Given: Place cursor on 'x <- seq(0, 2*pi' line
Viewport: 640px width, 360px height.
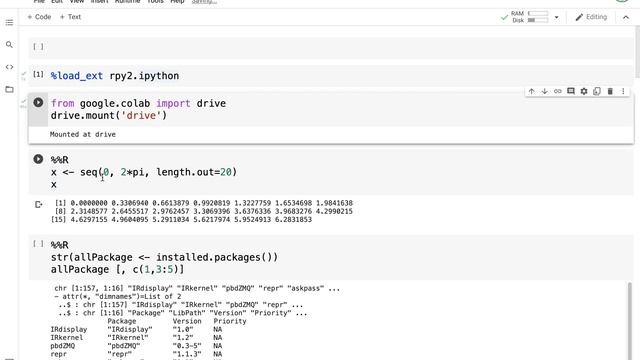Looking at the screenshot, I should click(x=144, y=172).
